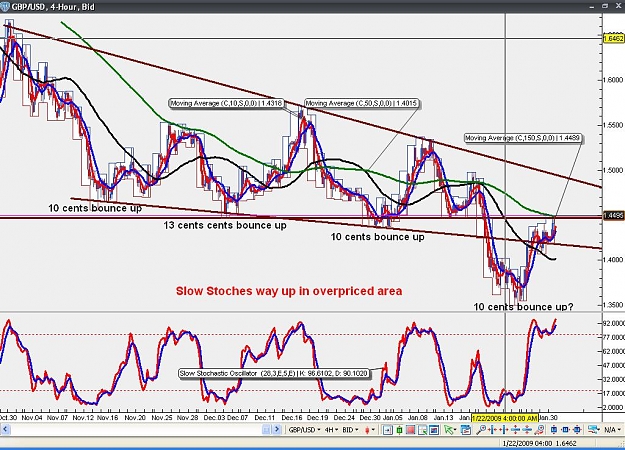Click the '13 cents cents bounce up' annotation
The height and width of the screenshot is (450, 625).
[225, 225]
